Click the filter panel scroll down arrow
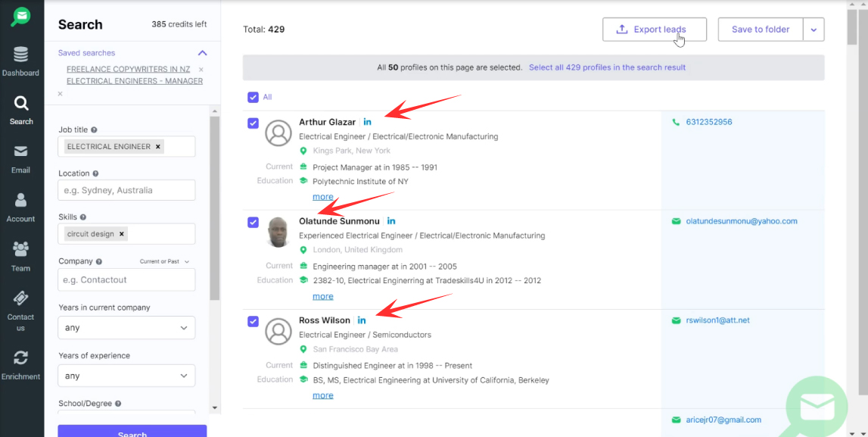This screenshot has width=868, height=437. coord(215,408)
